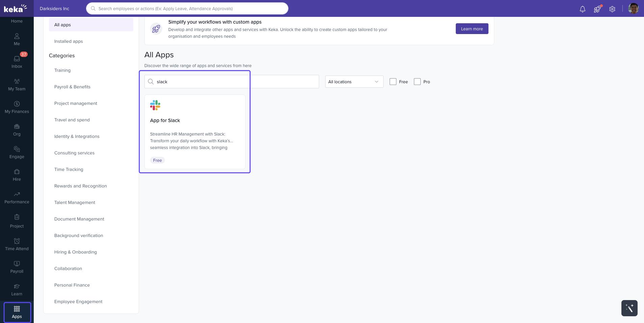Image resolution: width=644 pixels, height=323 pixels.
Task: Click the magic wand assistant button
Action: click(629, 308)
